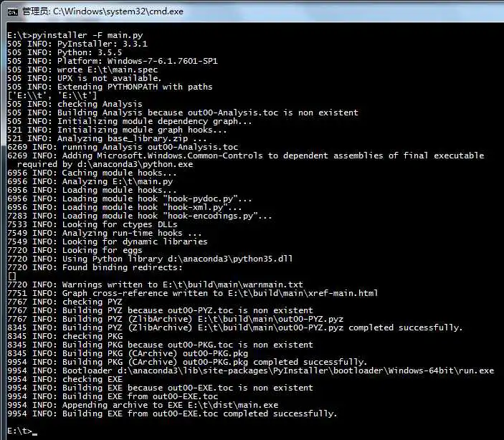Click 'Initializing module dependency graph...' line
The height and width of the screenshot is (440, 504).
[130, 121]
